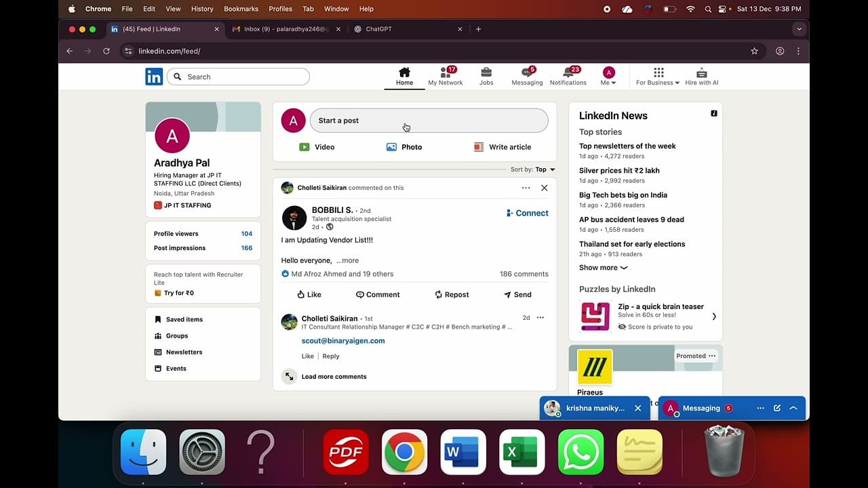Reload the LinkedIn page

tap(106, 51)
